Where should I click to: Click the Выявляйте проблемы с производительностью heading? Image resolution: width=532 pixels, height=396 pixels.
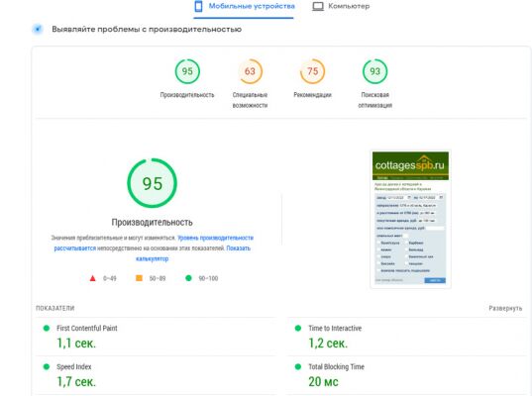(147, 29)
